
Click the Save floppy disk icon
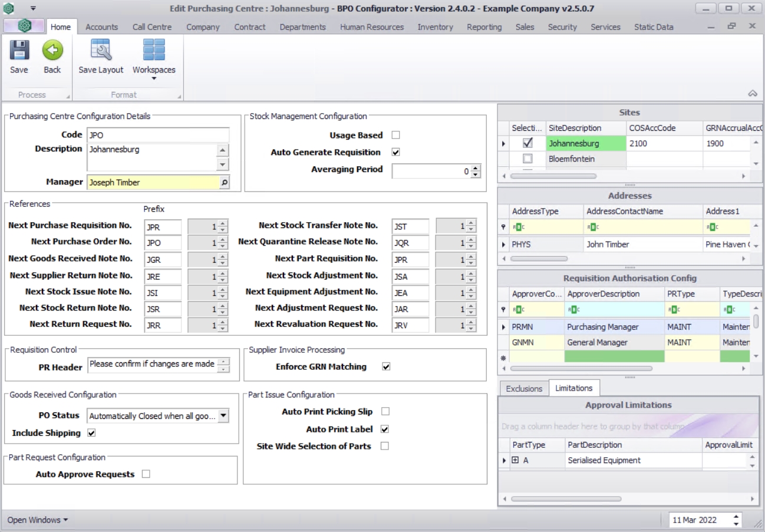(19, 51)
